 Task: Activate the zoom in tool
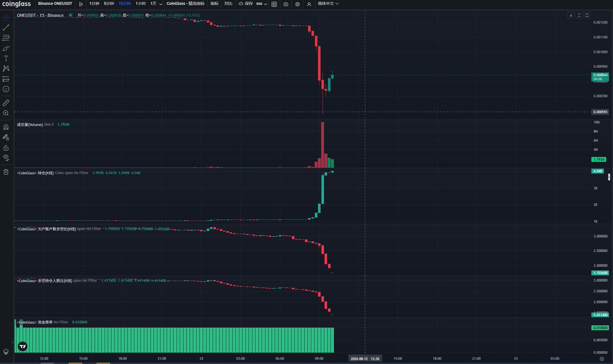(x=6, y=113)
